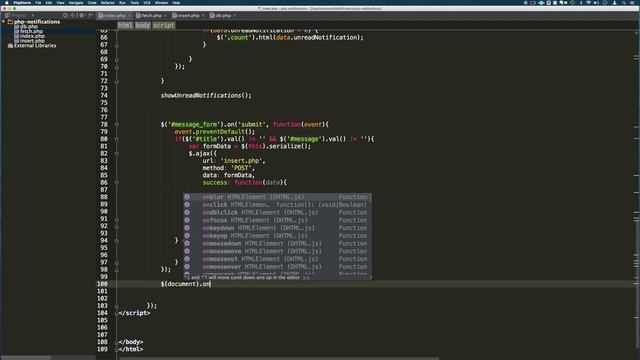This screenshot has width=640, height=360.
Task: Choose onmousedown from autocomplete list
Action: coord(277,243)
